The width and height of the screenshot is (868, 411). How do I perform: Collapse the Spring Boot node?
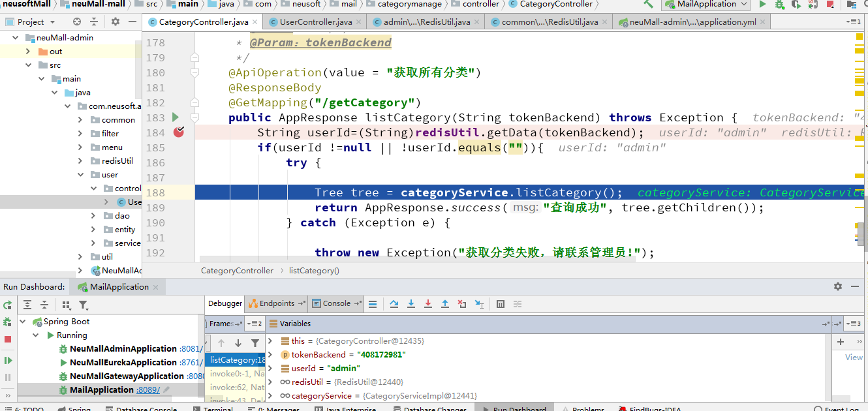[x=23, y=321]
